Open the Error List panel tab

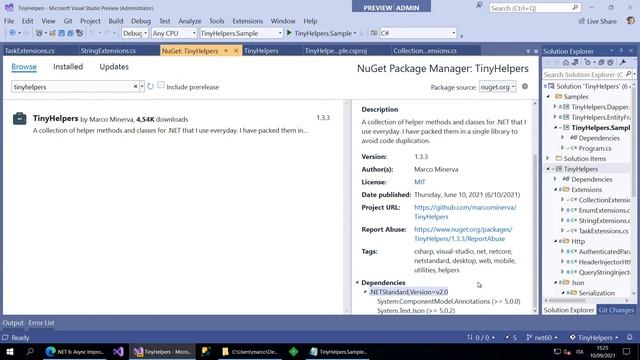pyautogui.click(x=41, y=322)
